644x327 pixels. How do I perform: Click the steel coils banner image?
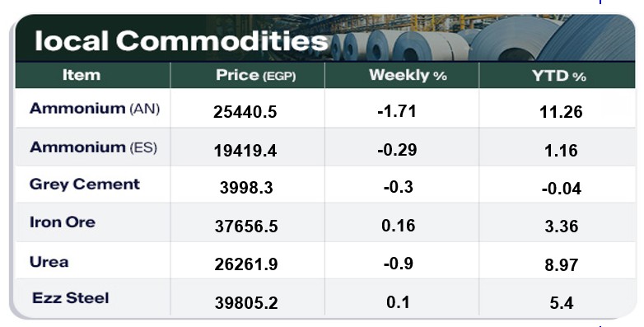coord(481,38)
